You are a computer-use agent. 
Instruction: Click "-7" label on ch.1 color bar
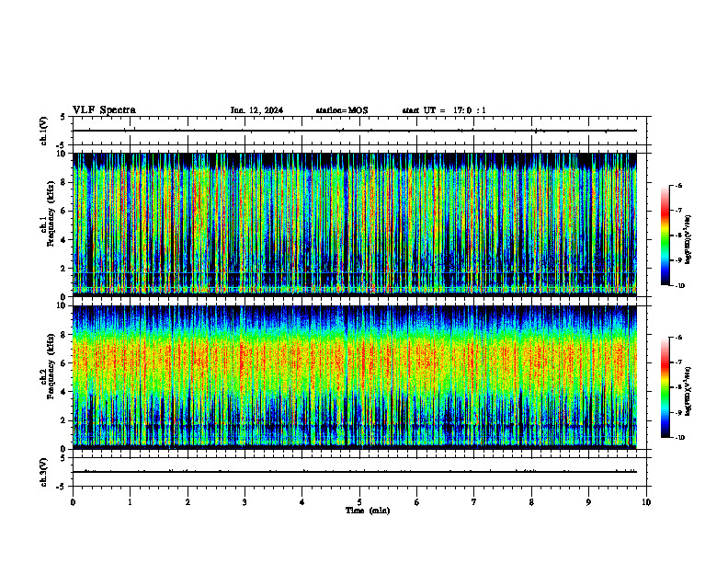point(678,211)
